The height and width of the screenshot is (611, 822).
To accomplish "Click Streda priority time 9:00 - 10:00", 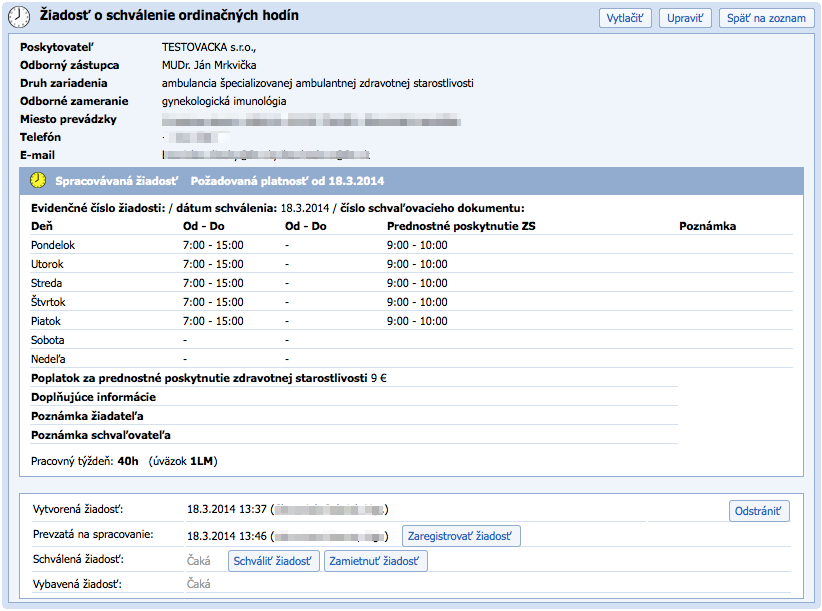I will point(417,283).
